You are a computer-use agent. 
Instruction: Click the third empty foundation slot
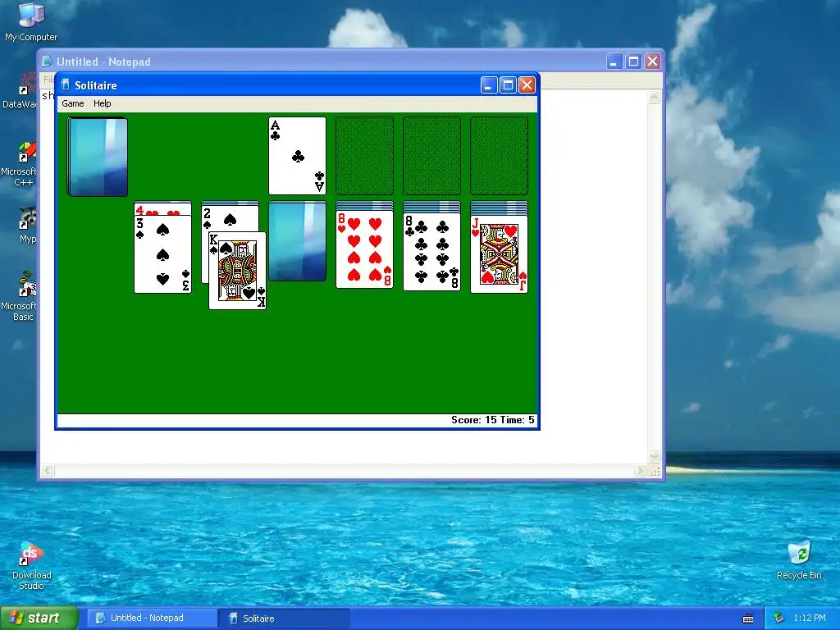pyautogui.click(x=431, y=155)
